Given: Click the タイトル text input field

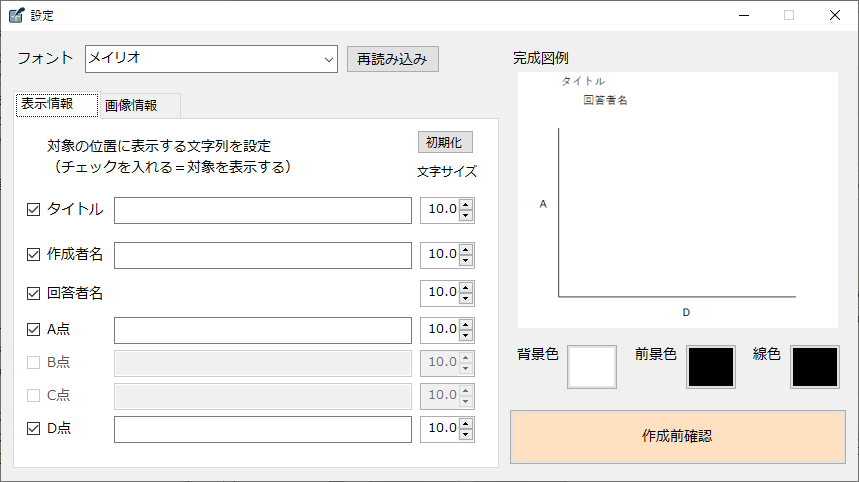Looking at the screenshot, I should click(x=263, y=210).
